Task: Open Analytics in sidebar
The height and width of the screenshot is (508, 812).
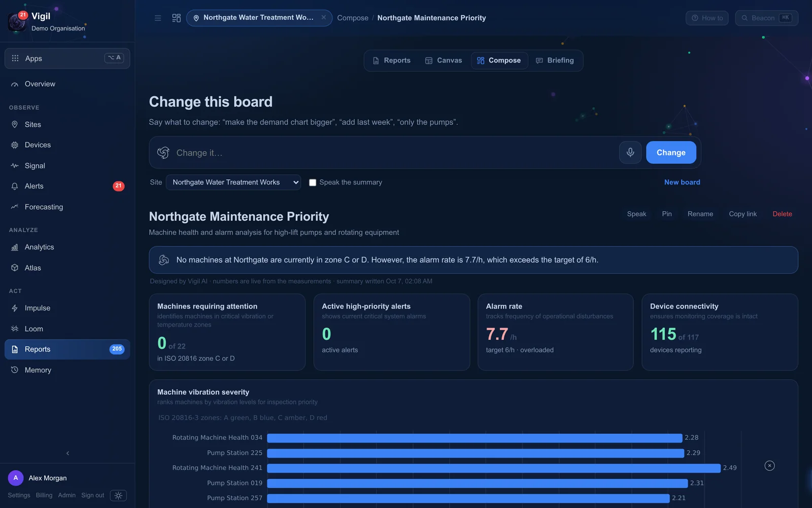Action: click(x=67, y=247)
